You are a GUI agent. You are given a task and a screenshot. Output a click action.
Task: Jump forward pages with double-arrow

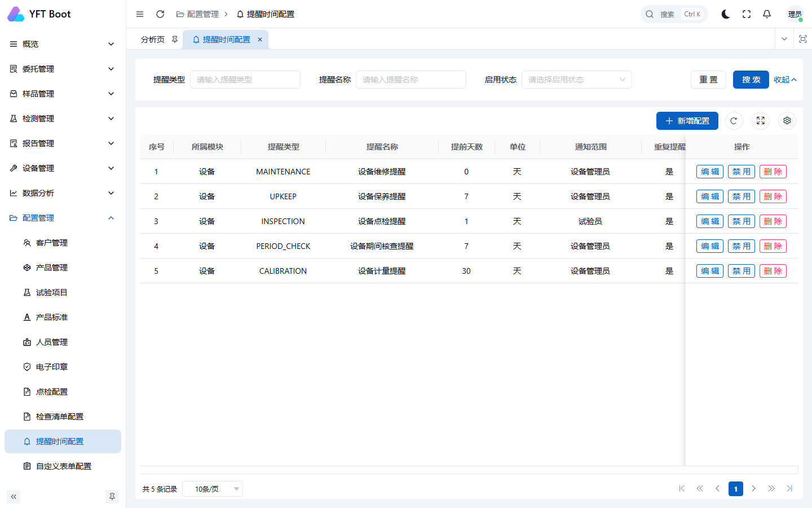(x=771, y=489)
